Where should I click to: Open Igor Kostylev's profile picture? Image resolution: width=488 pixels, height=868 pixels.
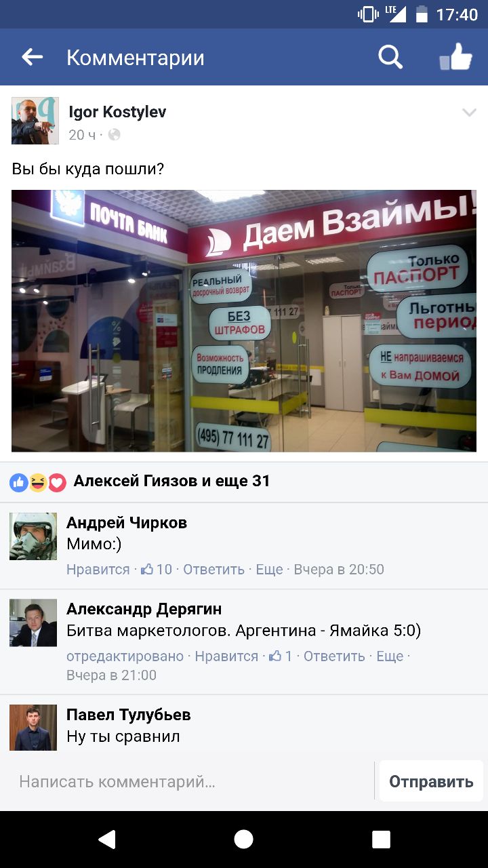(x=35, y=121)
